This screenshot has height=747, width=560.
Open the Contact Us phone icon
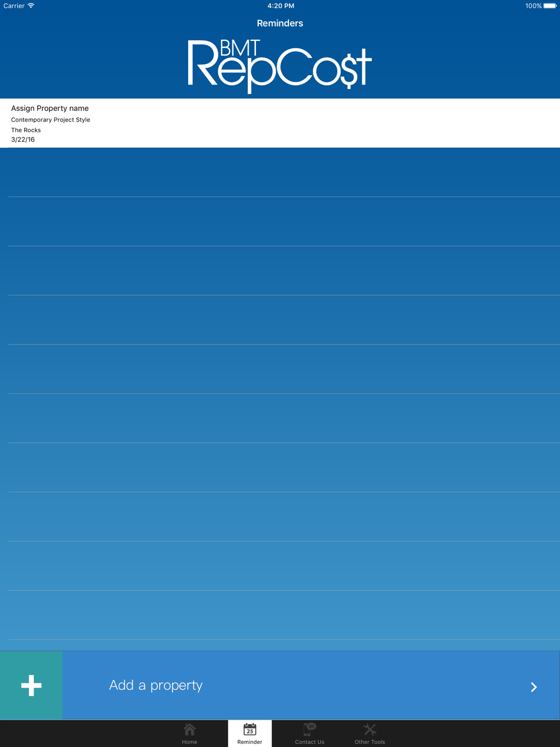click(310, 729)
